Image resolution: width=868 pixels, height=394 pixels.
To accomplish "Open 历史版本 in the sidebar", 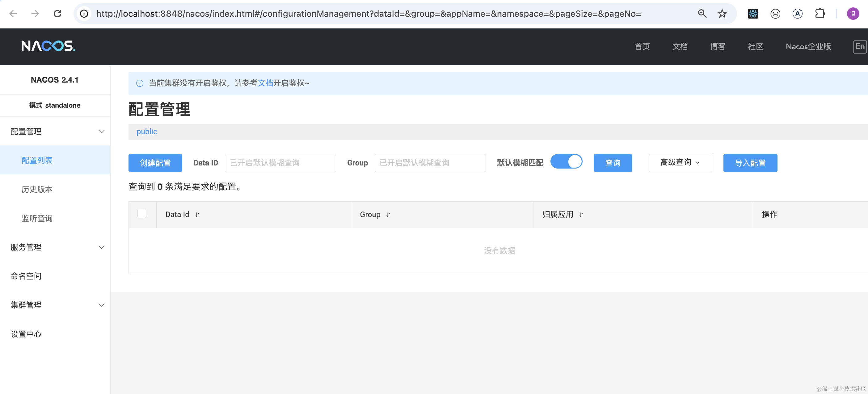I will coord(37,189).
